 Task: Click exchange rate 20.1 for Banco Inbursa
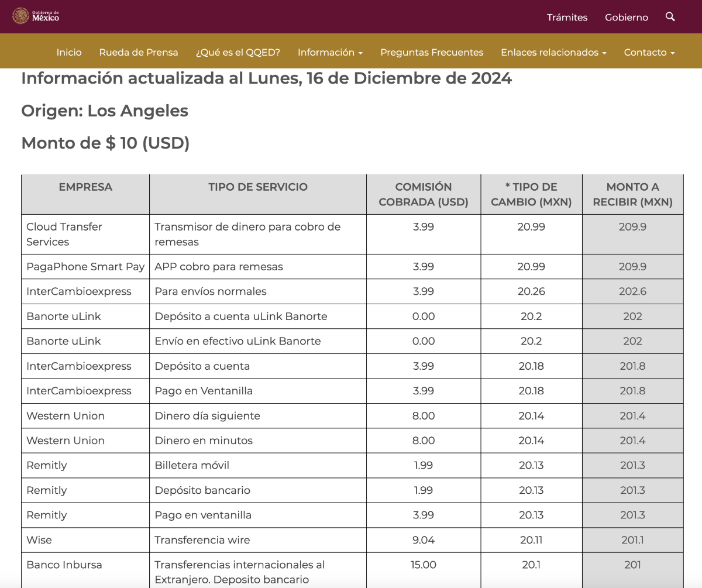531,570
